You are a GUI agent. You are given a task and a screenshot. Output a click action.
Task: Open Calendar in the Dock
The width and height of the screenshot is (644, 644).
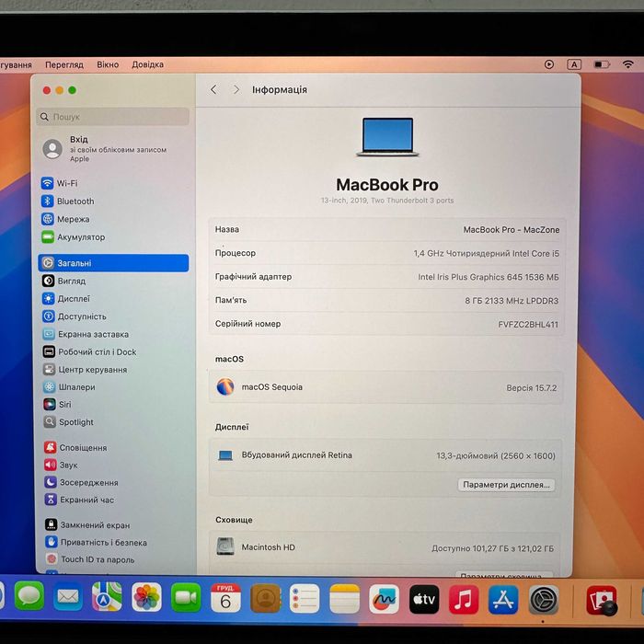pos(225,598)
